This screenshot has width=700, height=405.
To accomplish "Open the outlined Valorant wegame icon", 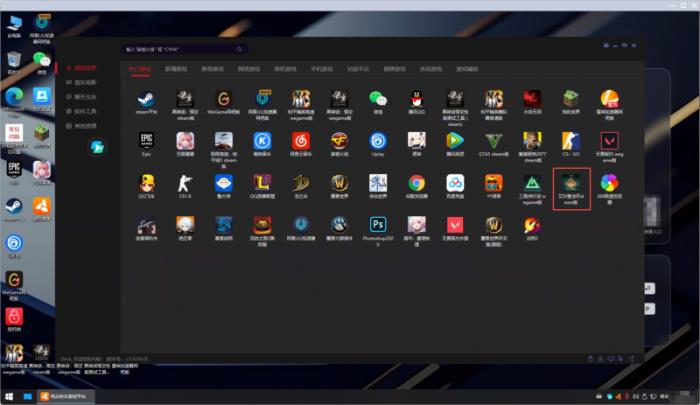I will pos(609,141).
